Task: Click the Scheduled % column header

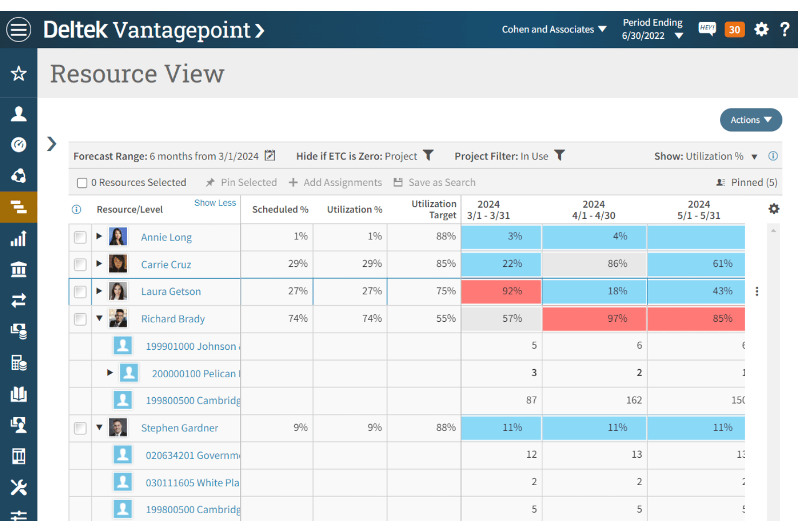Action: point(280,210)
